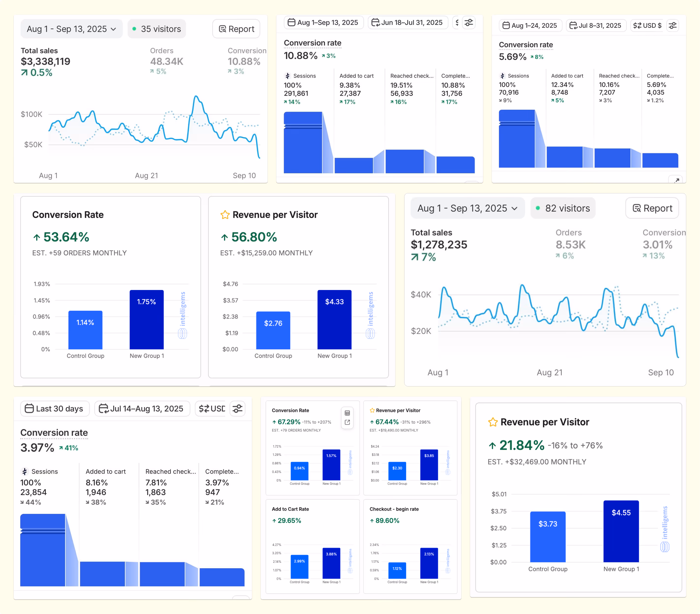Open filter sliders icon in Last 30 days panel
700x614 pixels.
click(x=237, y=408)
